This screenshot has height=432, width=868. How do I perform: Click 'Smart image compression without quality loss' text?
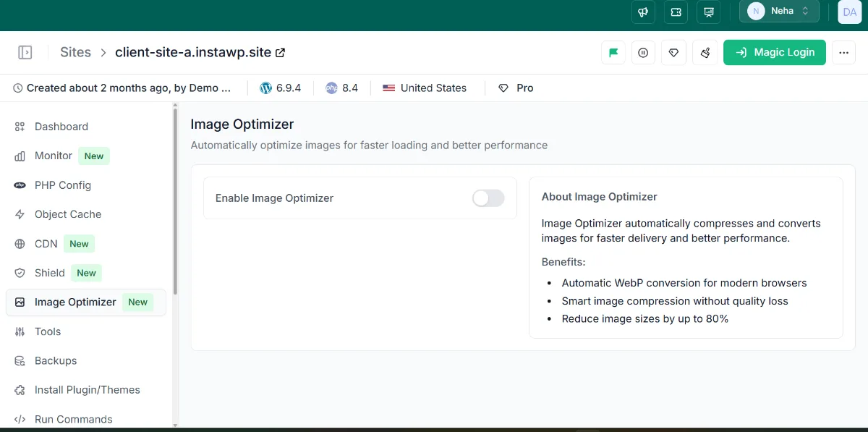[x=675, y=301]
